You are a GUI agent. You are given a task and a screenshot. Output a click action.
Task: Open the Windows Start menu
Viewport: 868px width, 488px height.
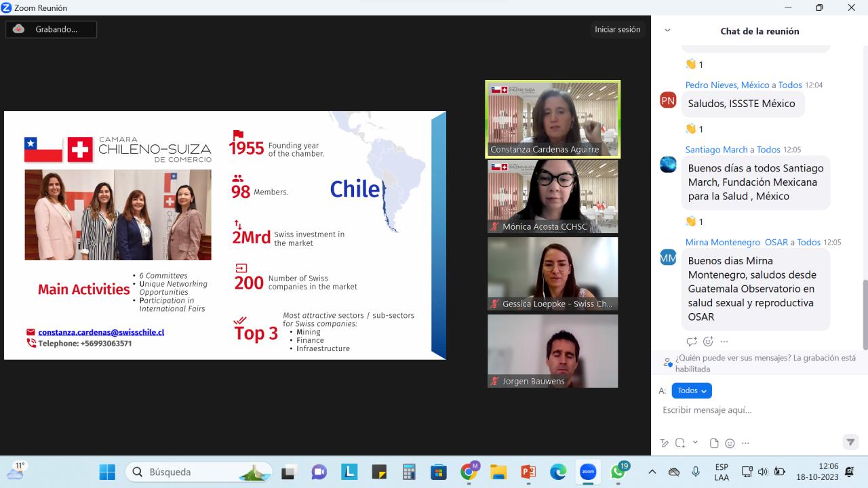tap(107, 472)
